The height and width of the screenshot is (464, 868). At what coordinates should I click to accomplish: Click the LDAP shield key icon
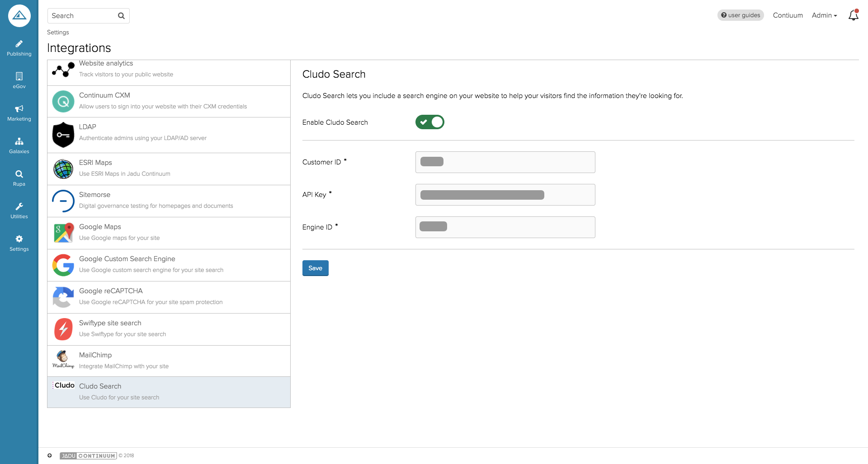click(63, 135)
